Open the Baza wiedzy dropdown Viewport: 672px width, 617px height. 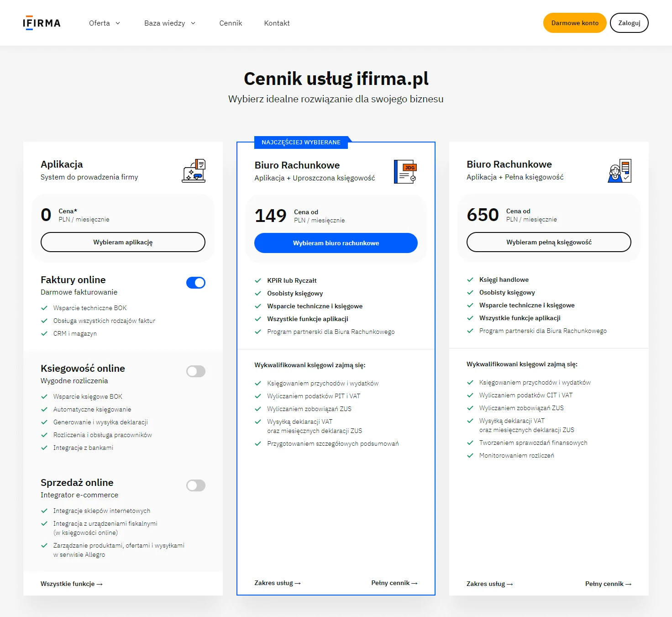[x=170, y=23]
